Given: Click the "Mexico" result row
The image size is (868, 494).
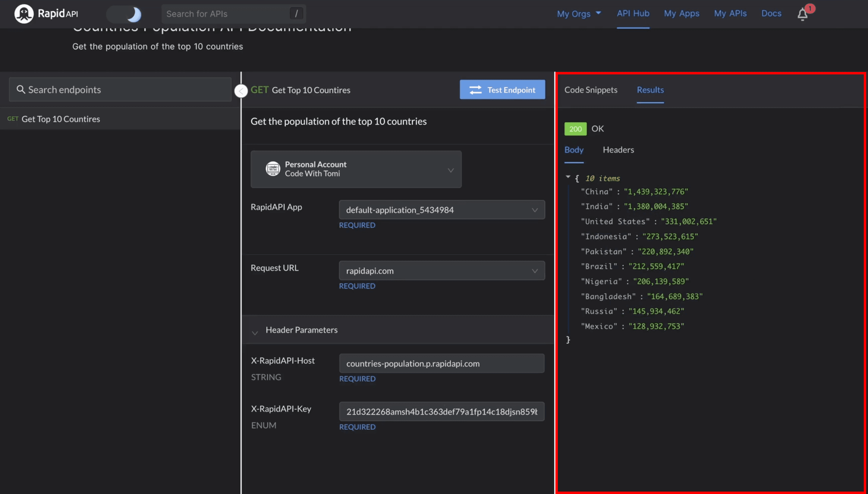Looking at the screenshot, I should [632, 327].
